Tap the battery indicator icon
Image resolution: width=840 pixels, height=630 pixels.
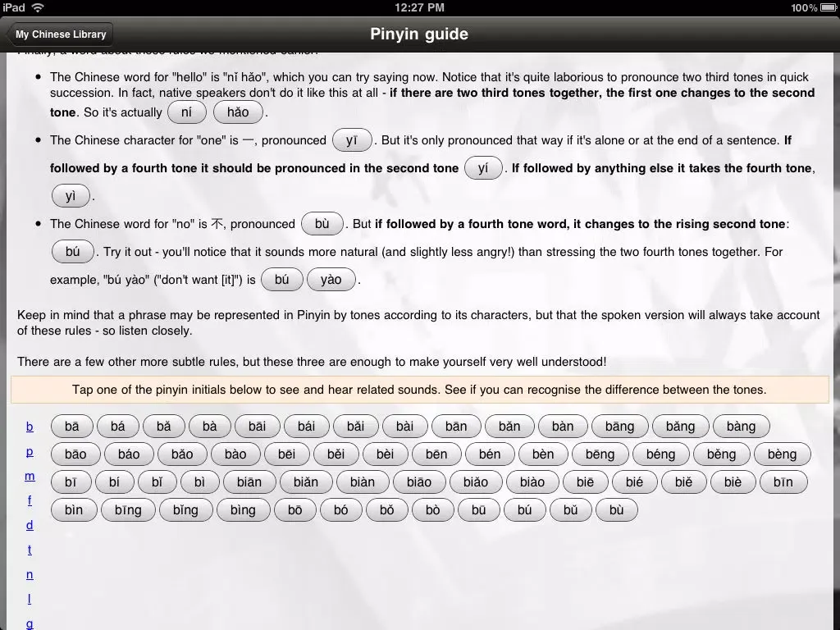(828, 7)
